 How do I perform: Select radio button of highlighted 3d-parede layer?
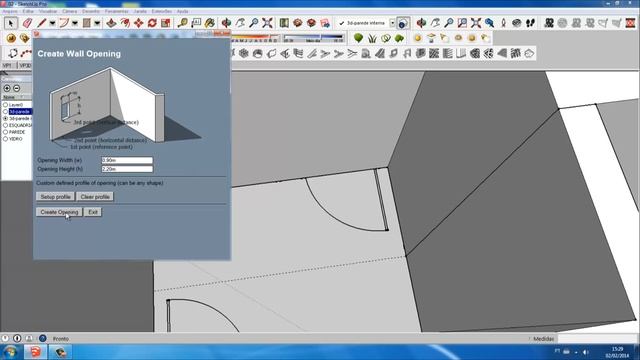click(5, 111)
